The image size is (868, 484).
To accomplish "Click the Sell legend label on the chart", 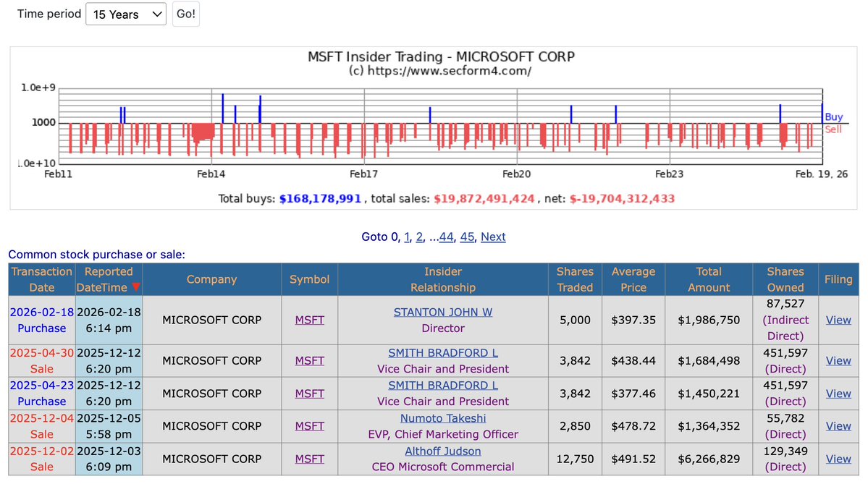I will click(833, 129).
